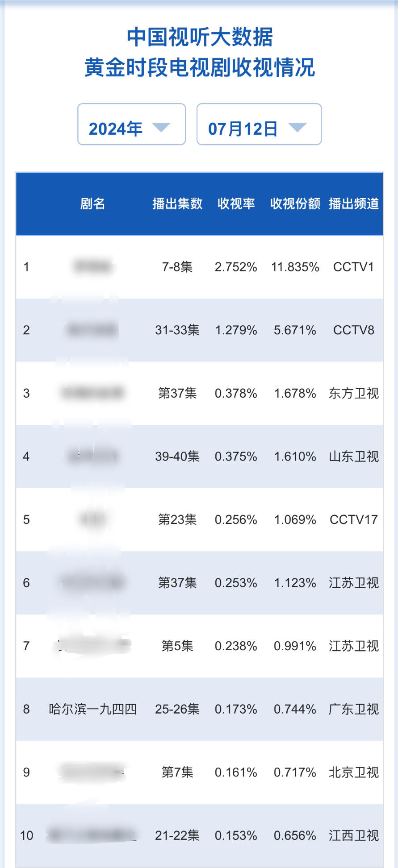The image size is (398, 868).
Task: Click the CCTV17 channel in row 5
Action: click(354, 520)
